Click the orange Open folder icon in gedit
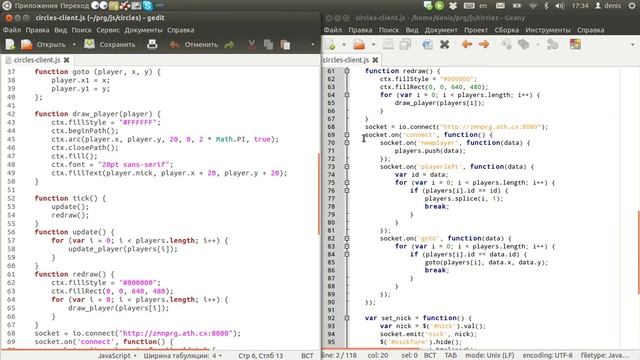 27,44
